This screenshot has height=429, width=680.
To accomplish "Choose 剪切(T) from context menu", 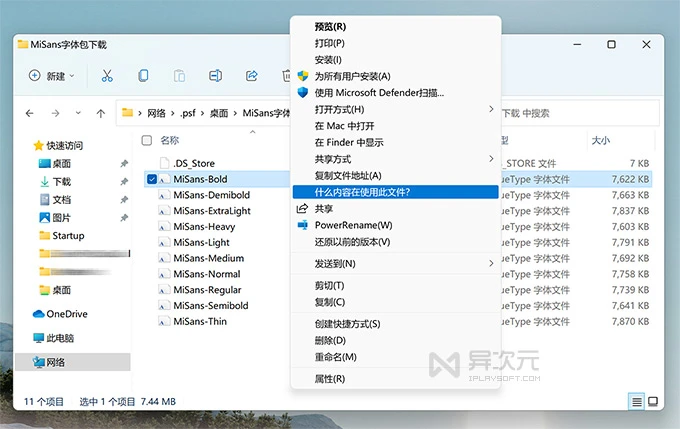I will [x=396, y=285].
